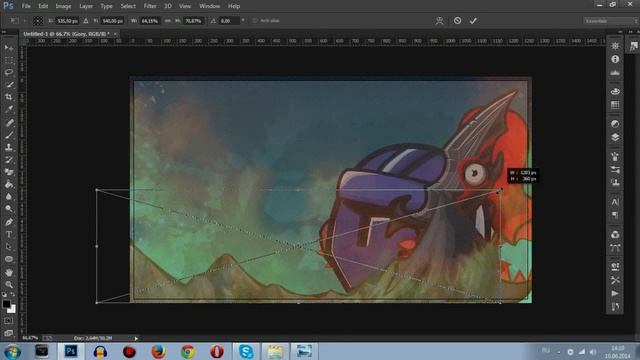This screenshot has width=640, height=360.
Task: Select the Crop tool
Action: (9, 97)
